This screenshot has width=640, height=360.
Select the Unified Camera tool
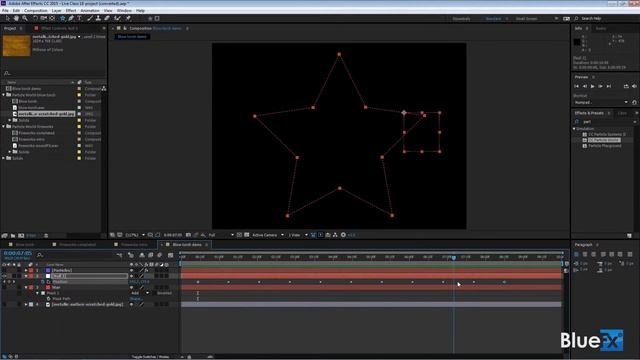click(44, 18)
